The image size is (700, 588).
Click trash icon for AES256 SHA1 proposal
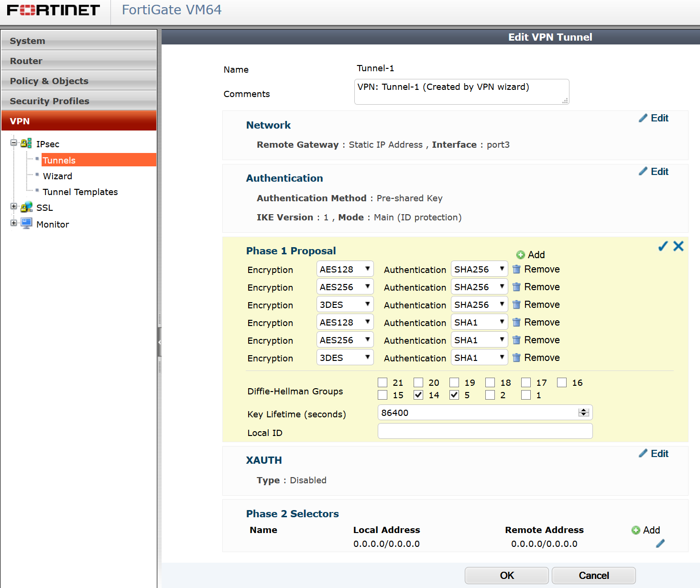click(x=516, y=340)
